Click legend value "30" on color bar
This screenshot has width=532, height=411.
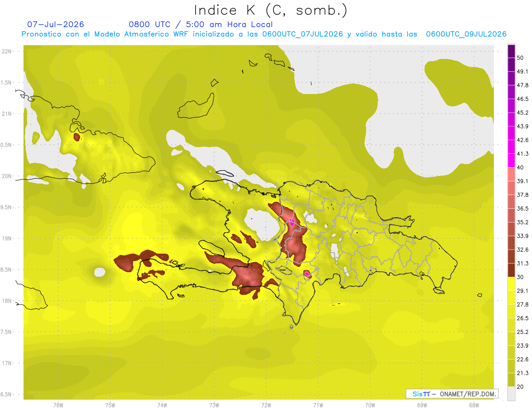tap(521, 277)
